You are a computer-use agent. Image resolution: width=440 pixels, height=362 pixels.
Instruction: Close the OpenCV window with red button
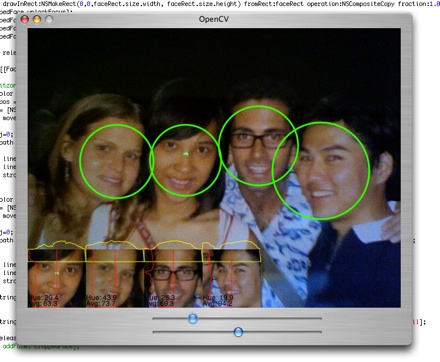point(25,19)
